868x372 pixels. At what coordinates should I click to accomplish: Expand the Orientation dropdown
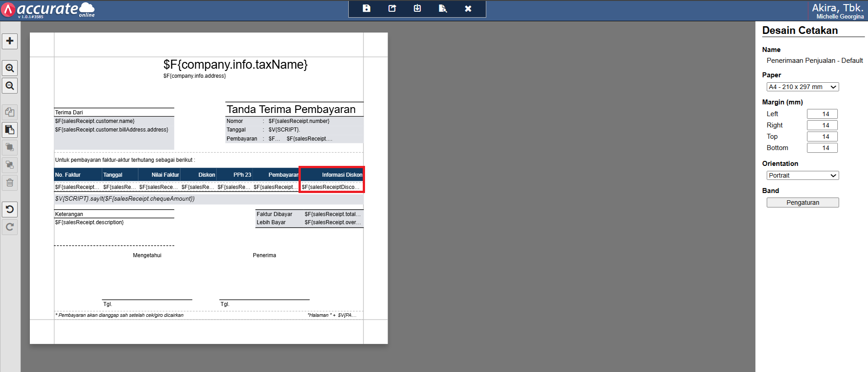[802, 175]
